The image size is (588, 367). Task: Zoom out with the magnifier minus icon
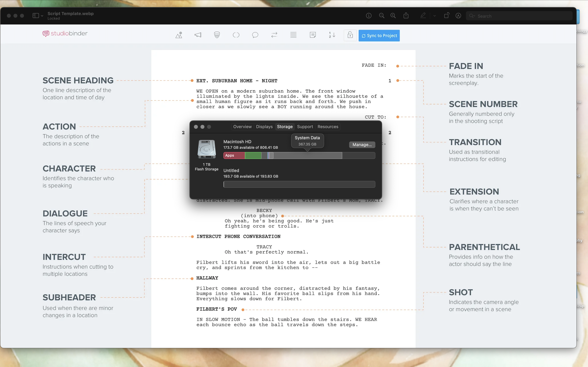[x=381, y=16]
